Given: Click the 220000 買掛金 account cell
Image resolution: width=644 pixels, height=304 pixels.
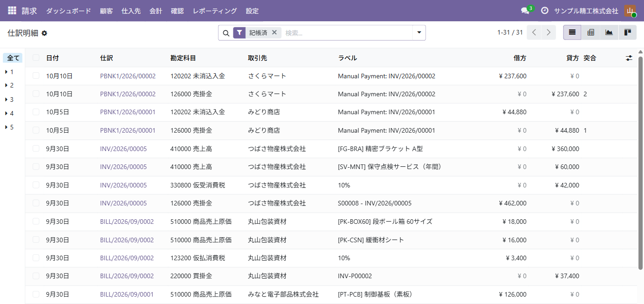Looking at the screenshot, I should tap(191, 276).
